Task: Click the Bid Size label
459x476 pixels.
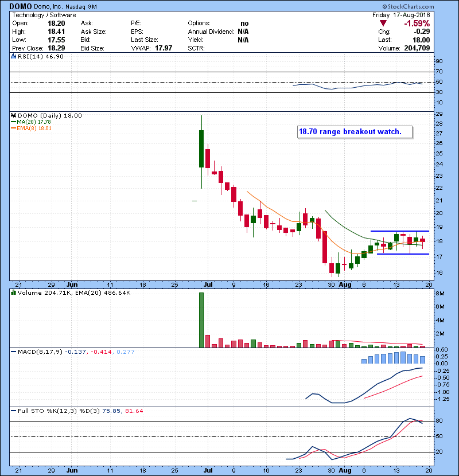Action: 92,48
